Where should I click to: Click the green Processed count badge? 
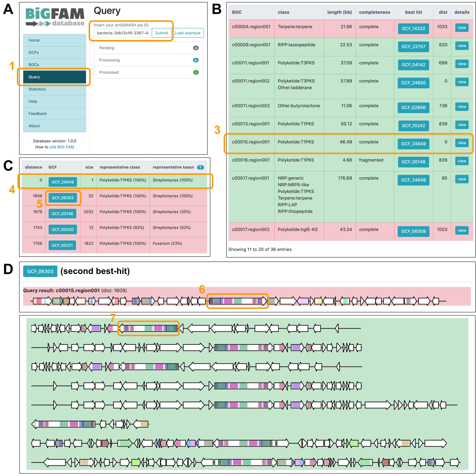click(x=196, y=72)
